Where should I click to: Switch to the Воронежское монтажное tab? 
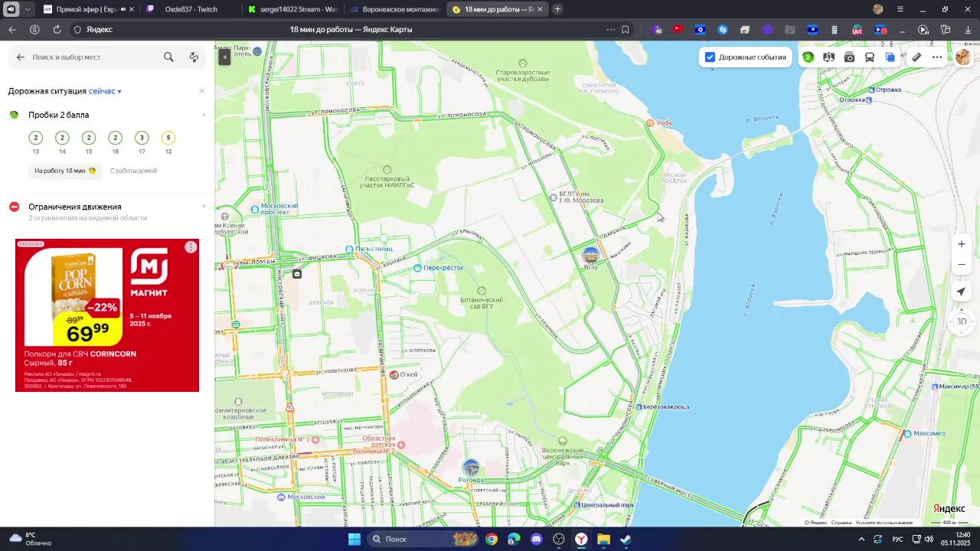394,9
